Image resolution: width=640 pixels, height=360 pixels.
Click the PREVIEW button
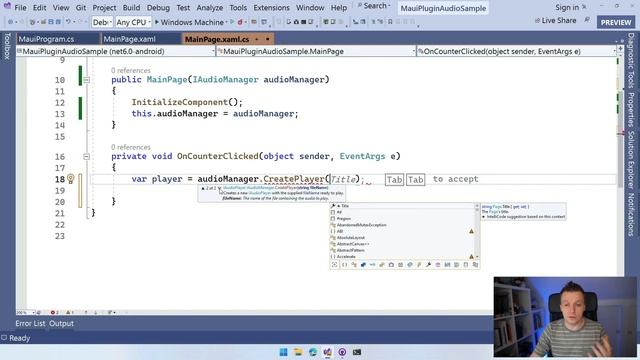pos(616,22)
